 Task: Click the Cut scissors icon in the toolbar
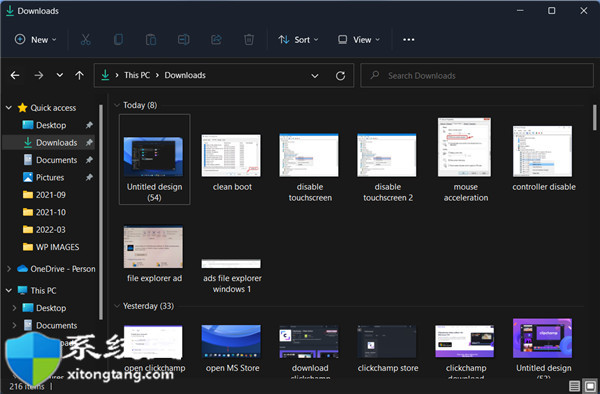tap(85, 39)
